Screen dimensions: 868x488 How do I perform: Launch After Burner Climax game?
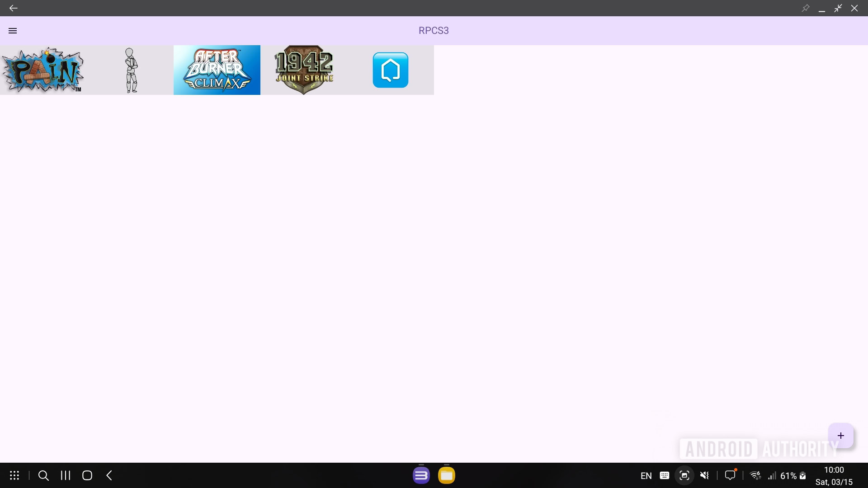click(x=217, y=70)
